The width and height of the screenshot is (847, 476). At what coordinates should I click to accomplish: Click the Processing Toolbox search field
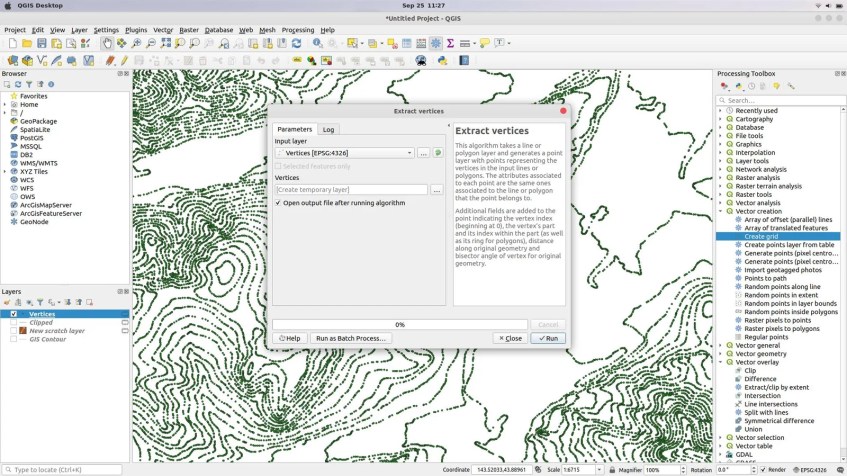tap(781, 100)
